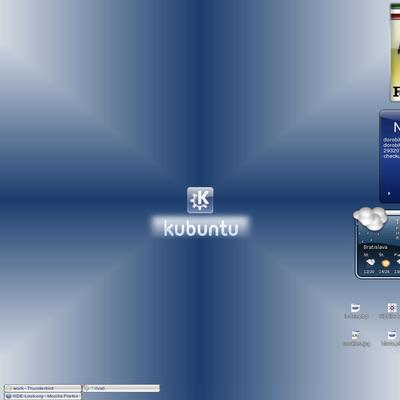Select lower-row left jpg desktop file icon
This screenshot has width=400, height=400.
click(x=356, y=335)
